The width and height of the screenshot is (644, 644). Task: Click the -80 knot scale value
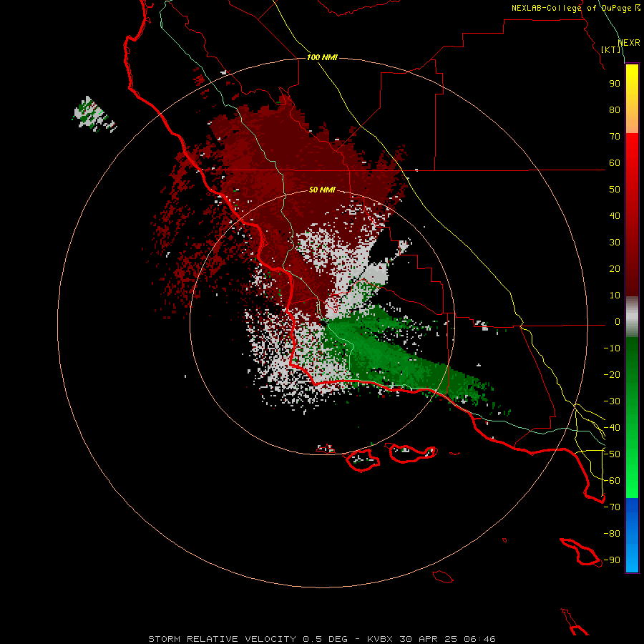[612, 534]
